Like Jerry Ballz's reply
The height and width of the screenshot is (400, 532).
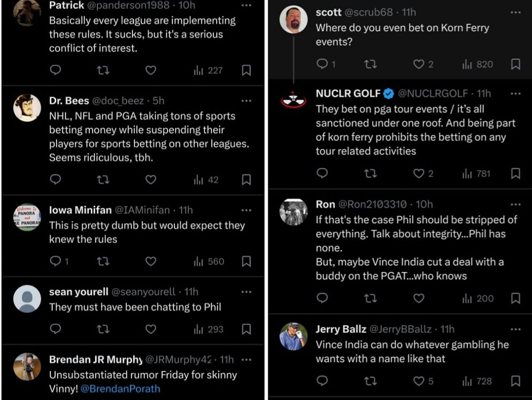tap(419, 381)
